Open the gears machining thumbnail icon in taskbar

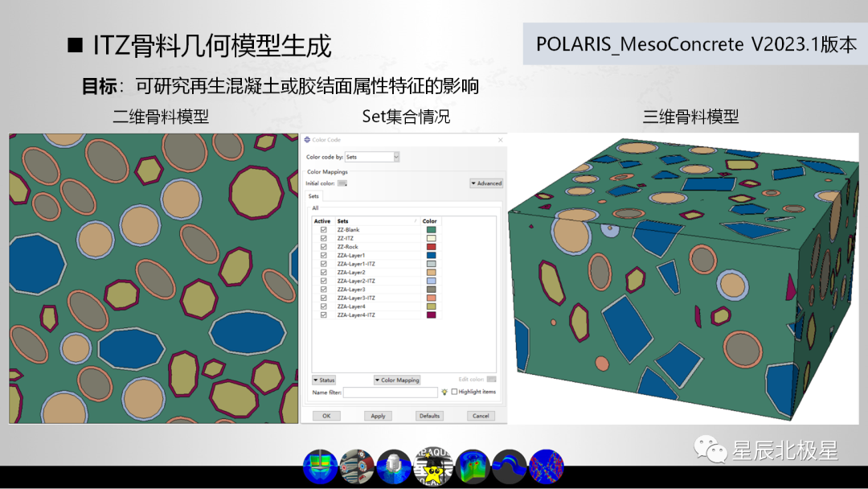point(358,466)
